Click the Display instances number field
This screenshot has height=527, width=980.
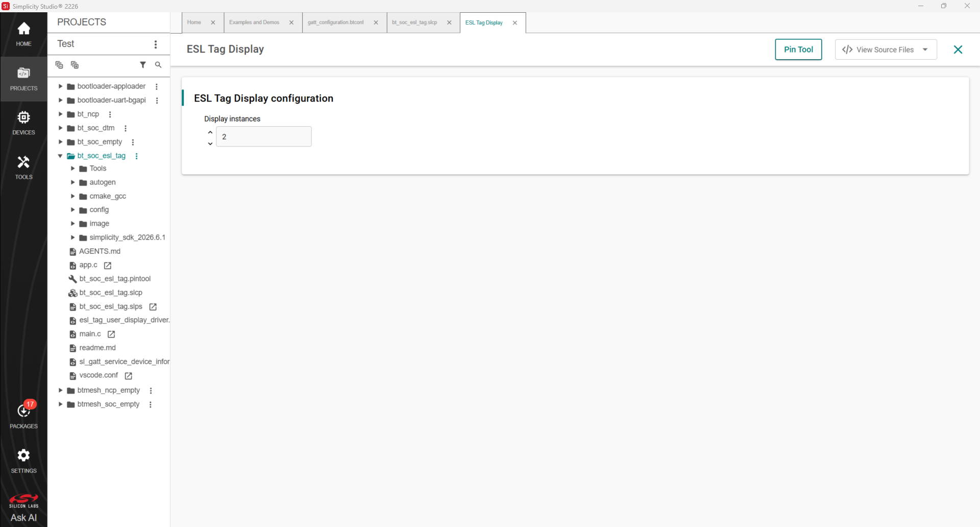[264, 137]
